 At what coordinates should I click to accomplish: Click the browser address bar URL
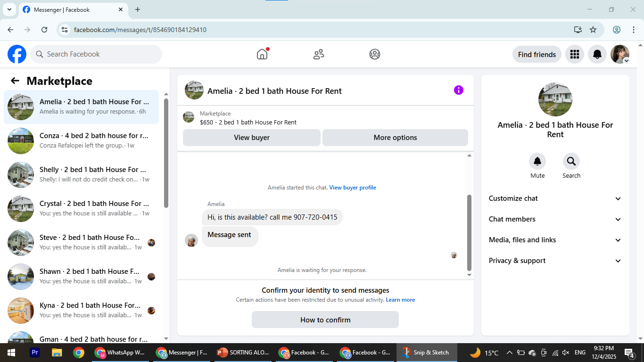click(x=140, y=30)
